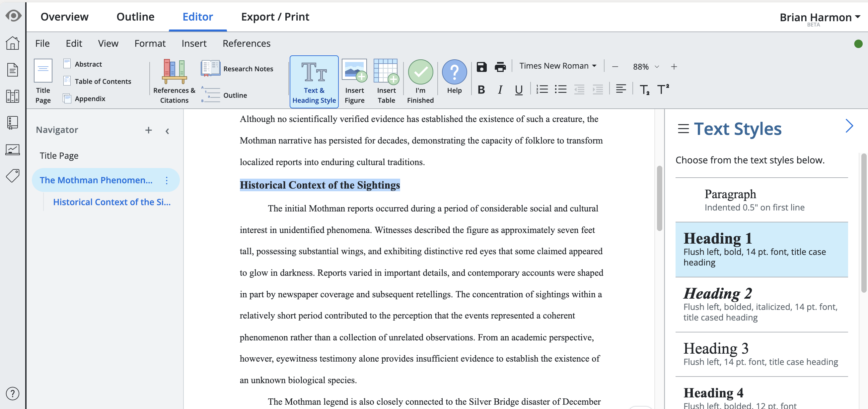Switch to the Export / Print tab

(x=275, y=17)
